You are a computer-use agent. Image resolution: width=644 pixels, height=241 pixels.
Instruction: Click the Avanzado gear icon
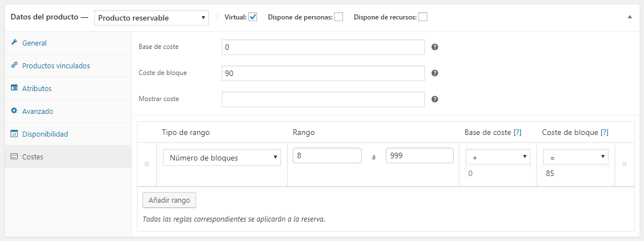coord(14,111)
